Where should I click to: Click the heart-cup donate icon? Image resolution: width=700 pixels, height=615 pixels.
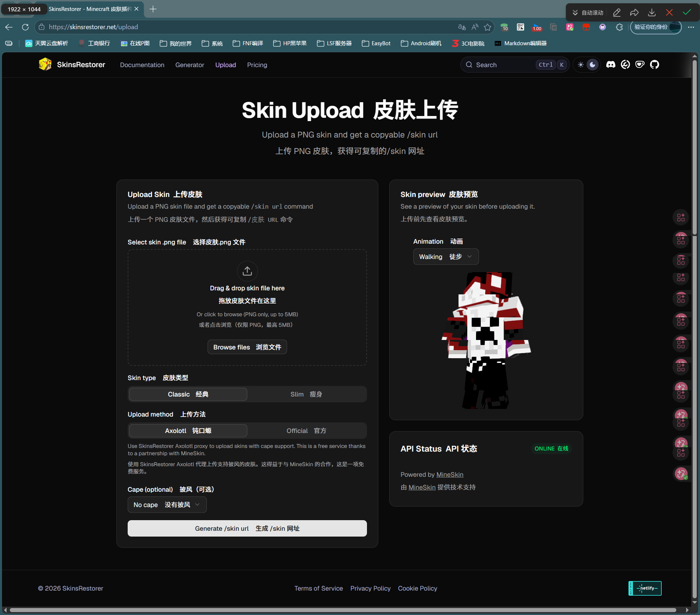[x=640, y=65]
